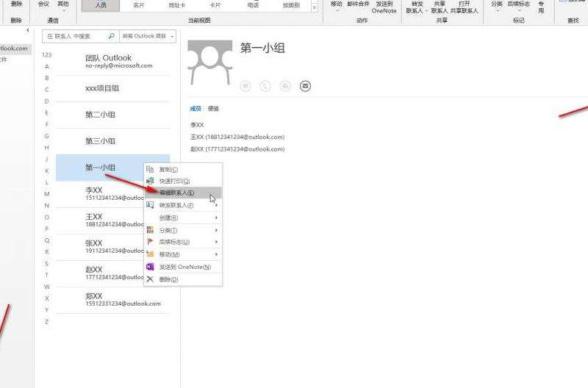Click the delete X icon in context menu

pos(151,279)
